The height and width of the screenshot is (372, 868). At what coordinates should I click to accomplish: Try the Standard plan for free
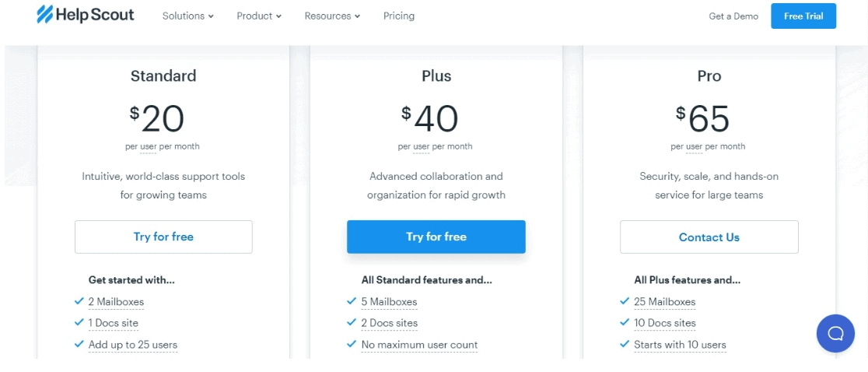pos(163,237)
